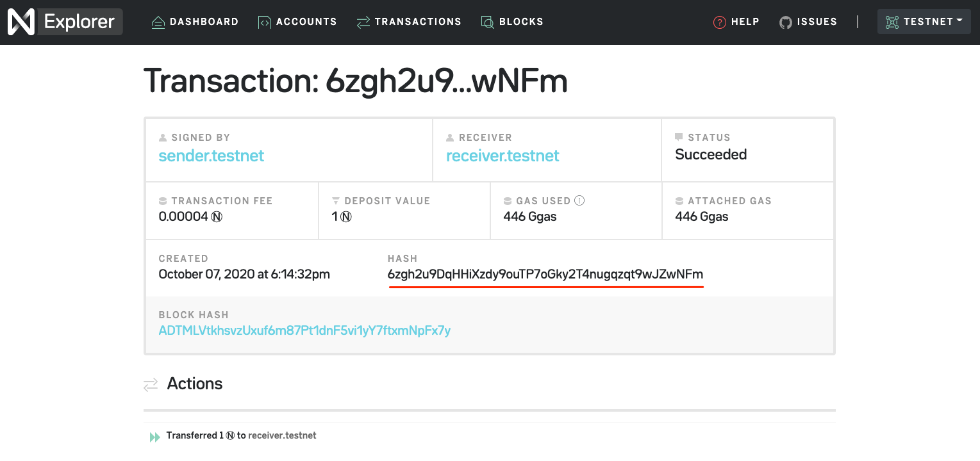Click the flag icon above STATUS label
This screenshot has width=980, height=461.
681,136
